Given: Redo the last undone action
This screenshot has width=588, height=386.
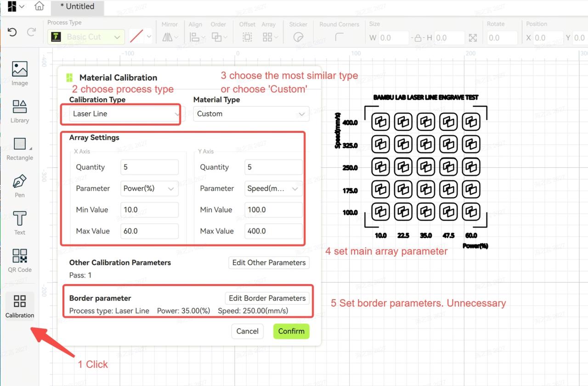Looking at the screenshot, I should click(31, 32).
